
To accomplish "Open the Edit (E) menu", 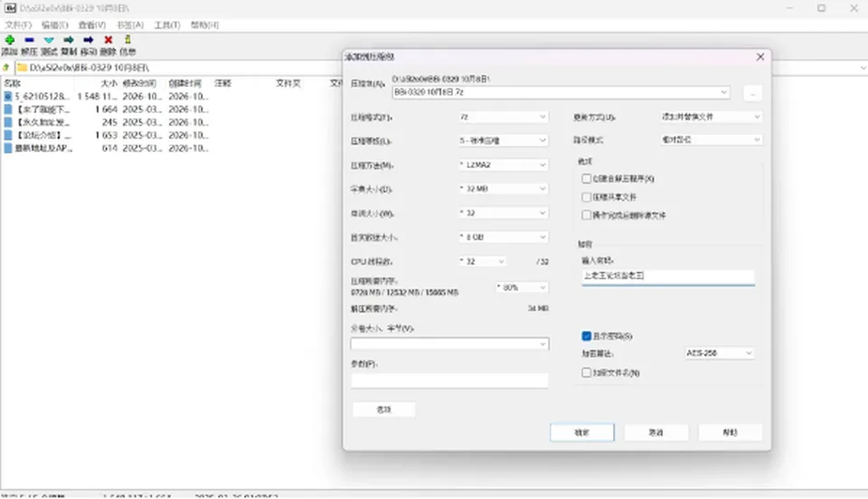I will (x=55, y=25).
